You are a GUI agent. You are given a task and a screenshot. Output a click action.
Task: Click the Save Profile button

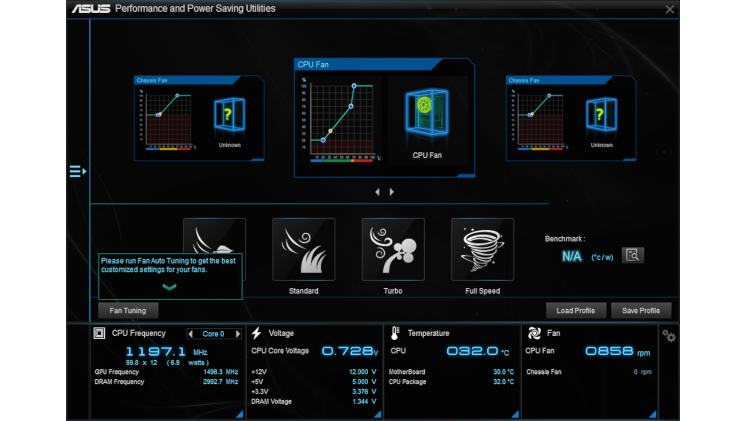pyautogui.click(x=641, y=311)
